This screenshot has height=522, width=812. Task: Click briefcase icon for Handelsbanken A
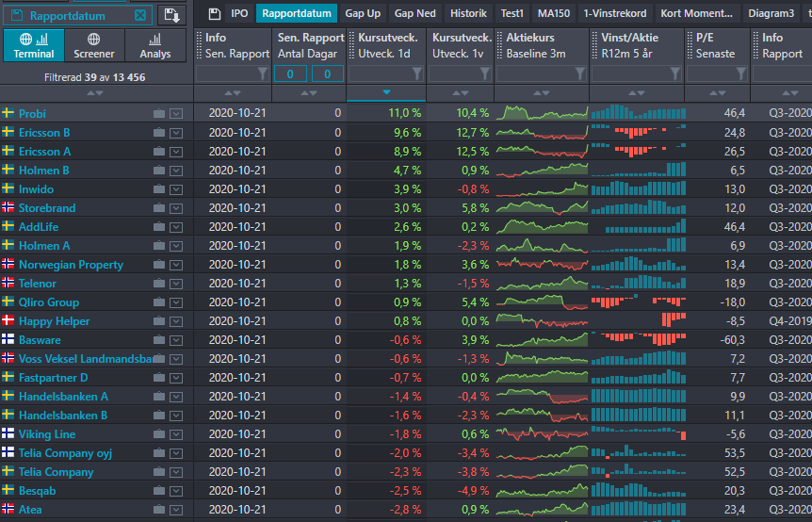(159, 397)
